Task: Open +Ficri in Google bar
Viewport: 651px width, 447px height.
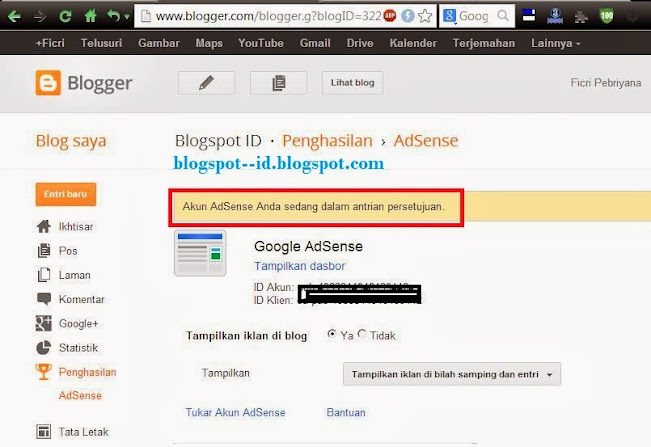Action: click(50, 43)
